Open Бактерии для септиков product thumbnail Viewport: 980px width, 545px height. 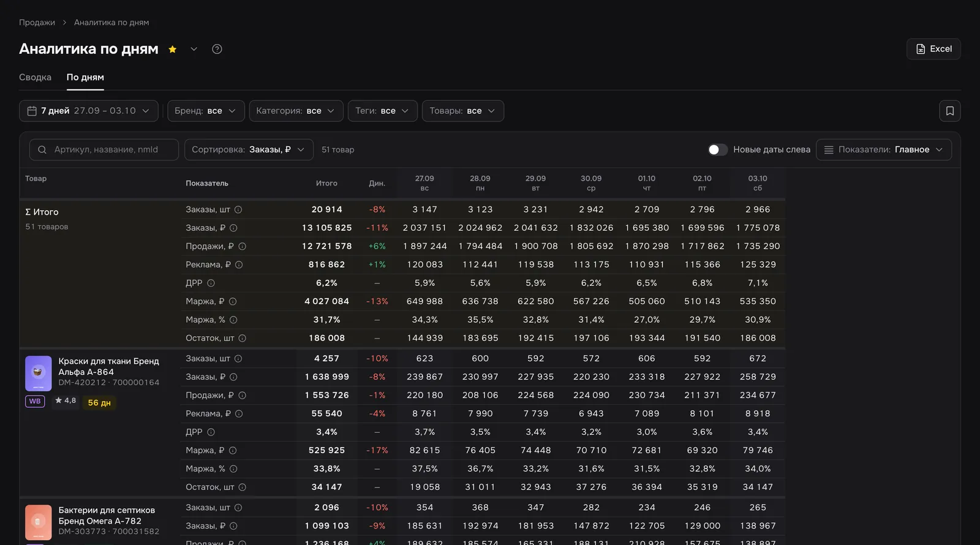click(38, 522)
